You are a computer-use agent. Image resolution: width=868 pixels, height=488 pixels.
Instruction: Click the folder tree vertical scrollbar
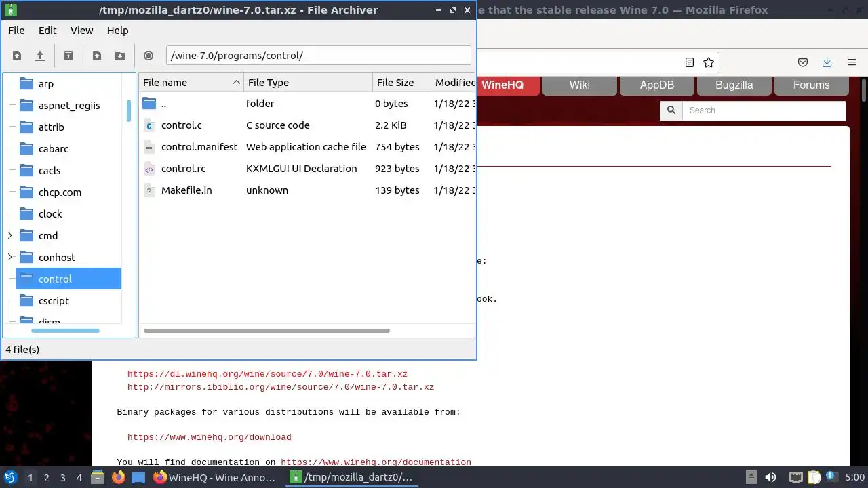[x=129, y=110]
